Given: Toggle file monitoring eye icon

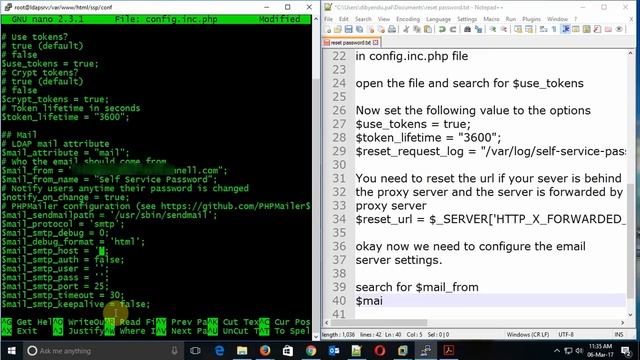Looking at the screenshot, I should [x=619, y=29].
